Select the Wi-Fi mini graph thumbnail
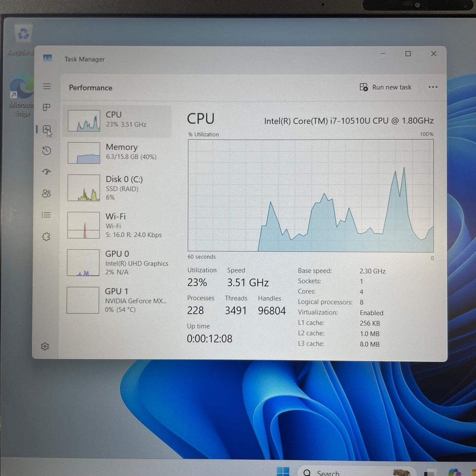The height and width of the screenshot is (476, 476). (84, 225)
